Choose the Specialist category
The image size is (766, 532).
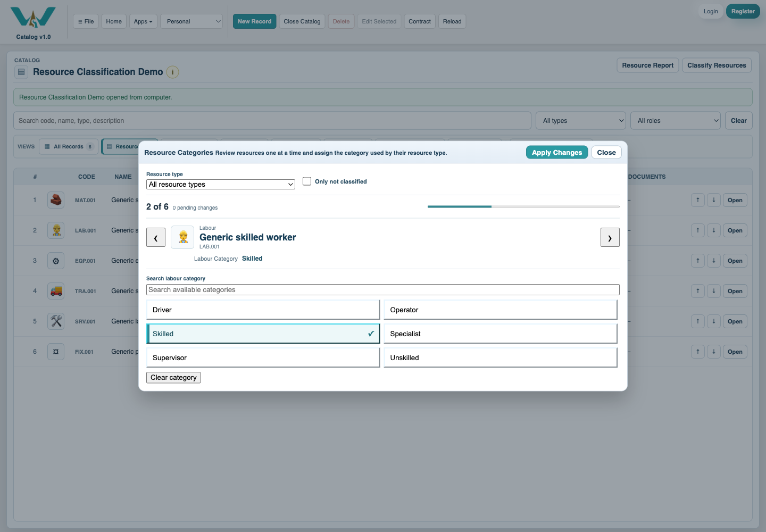pyautogui.click(x=501, y=334)
